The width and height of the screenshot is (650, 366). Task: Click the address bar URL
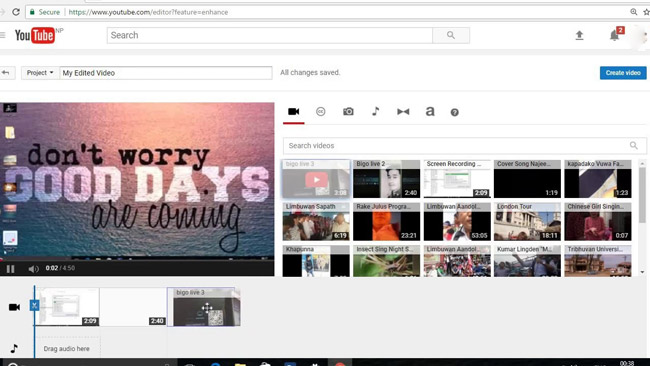coord(148,12)
